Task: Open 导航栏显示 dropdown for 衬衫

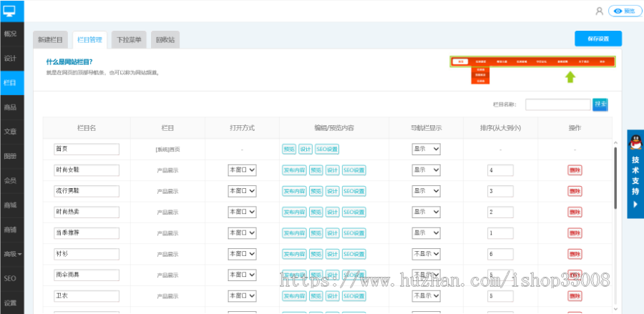Action: [x=426, y=254]
